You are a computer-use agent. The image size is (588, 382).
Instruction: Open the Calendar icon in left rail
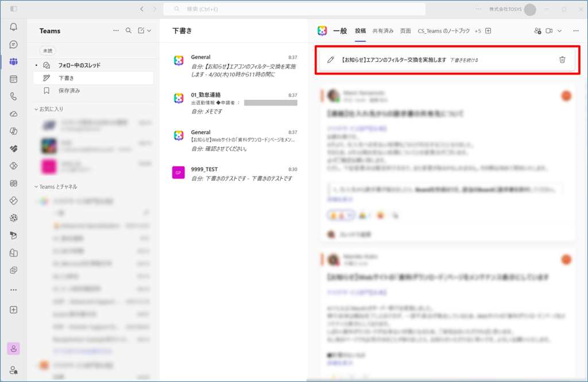[x=14, y=79]
